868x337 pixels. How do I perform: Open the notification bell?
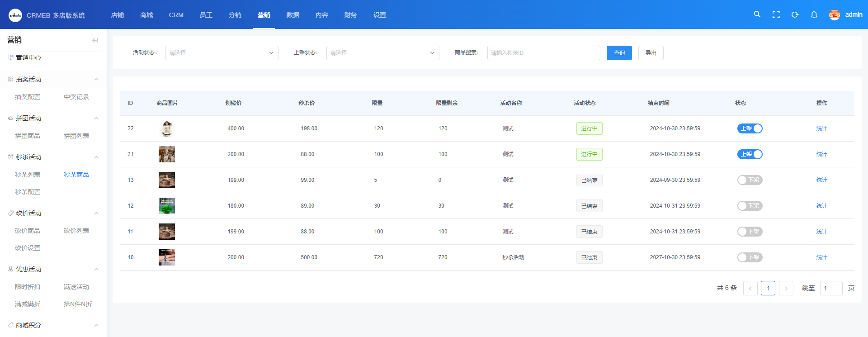pos(814,15)
